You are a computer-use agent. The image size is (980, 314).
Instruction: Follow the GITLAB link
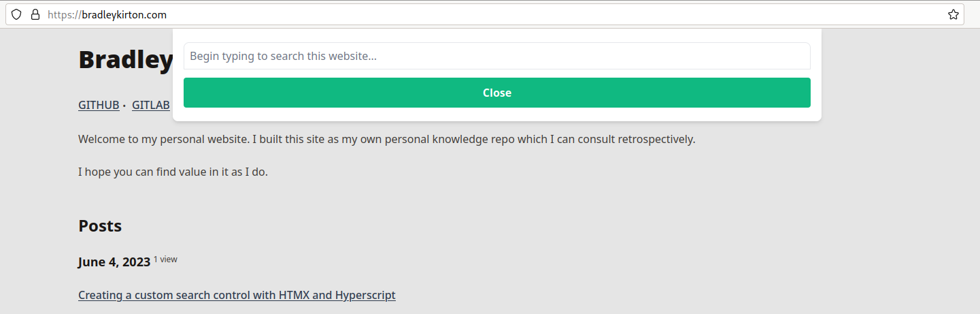coord(151,105)
